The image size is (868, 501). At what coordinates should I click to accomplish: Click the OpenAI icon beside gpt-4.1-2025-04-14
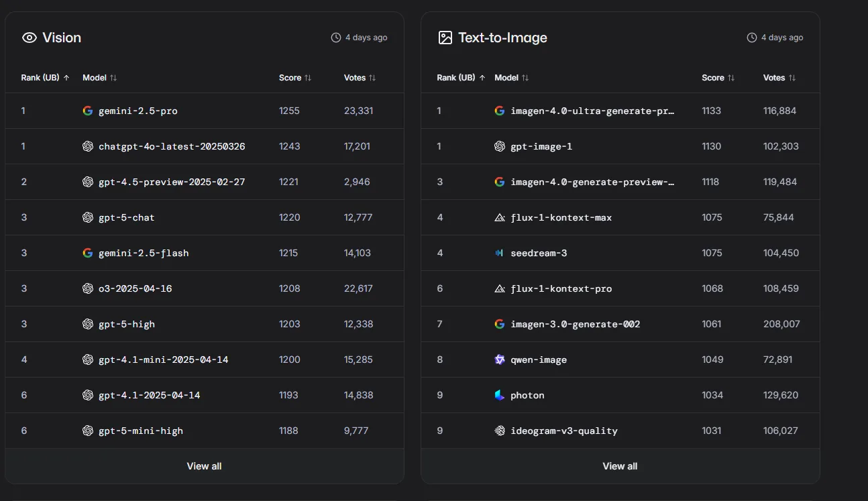point(88,395)
